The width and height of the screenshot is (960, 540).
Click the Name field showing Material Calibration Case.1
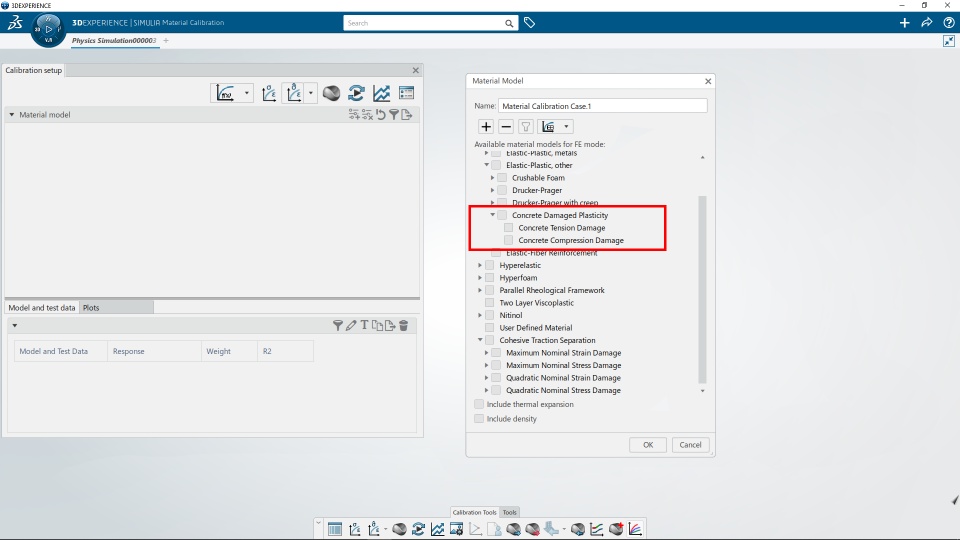point(602,106)
